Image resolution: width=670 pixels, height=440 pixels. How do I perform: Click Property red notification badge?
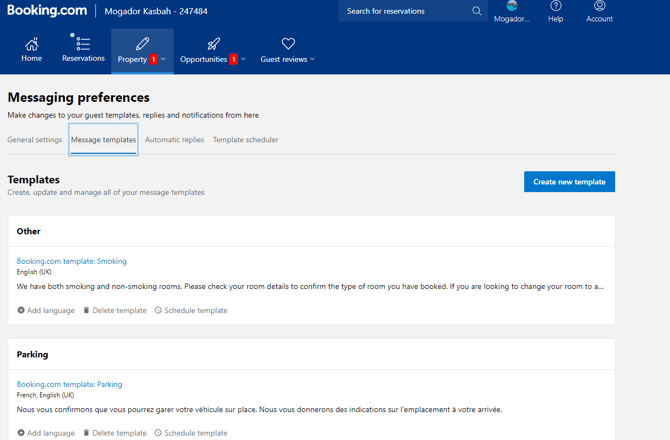click(x=153, y=59)
